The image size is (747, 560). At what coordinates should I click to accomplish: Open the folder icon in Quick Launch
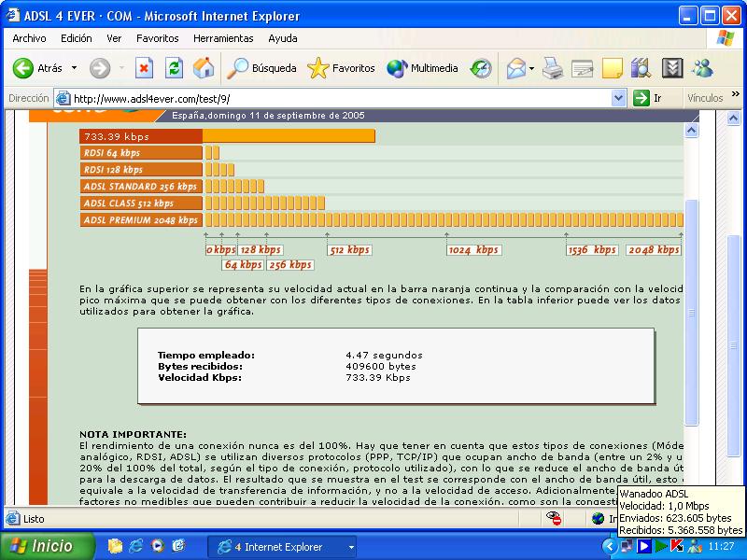pyautogui.click(x=115, y=546)
